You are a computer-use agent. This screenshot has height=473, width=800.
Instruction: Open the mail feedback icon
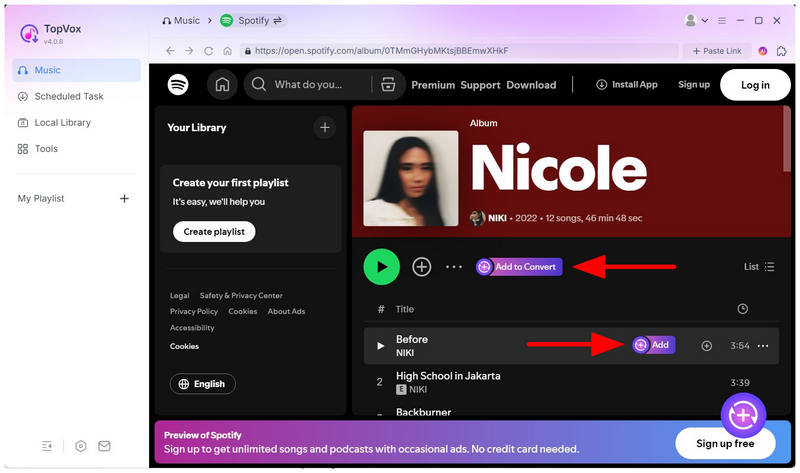pos(104,446)
